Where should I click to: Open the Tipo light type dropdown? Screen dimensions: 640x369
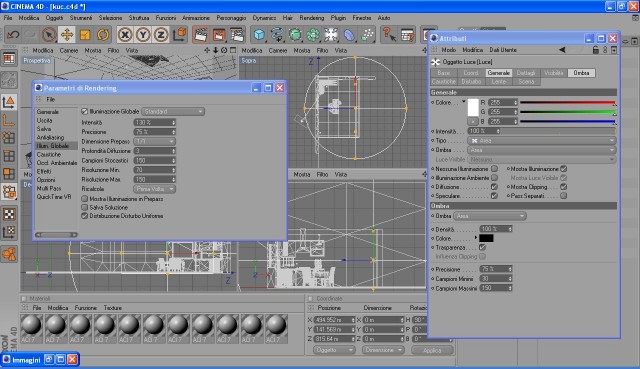tap(541, 140)
